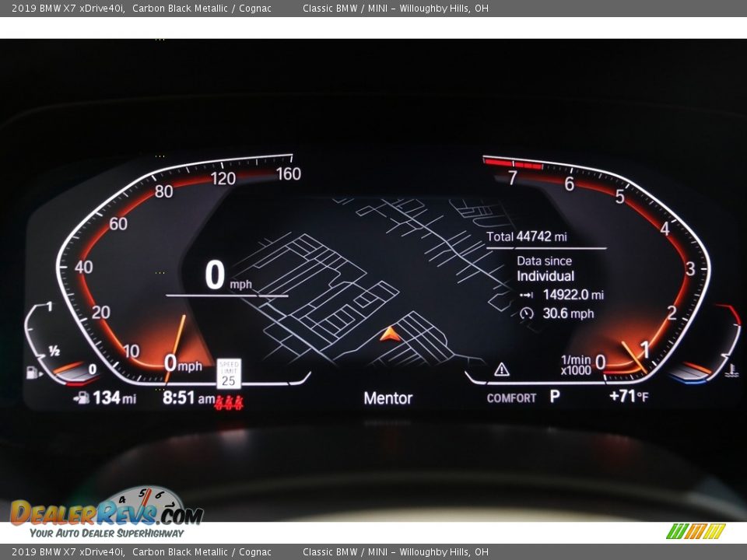Click the 2 mark on the tachometer
The height and width of the screenshot is (560, 747).
(x=672, y=313)
